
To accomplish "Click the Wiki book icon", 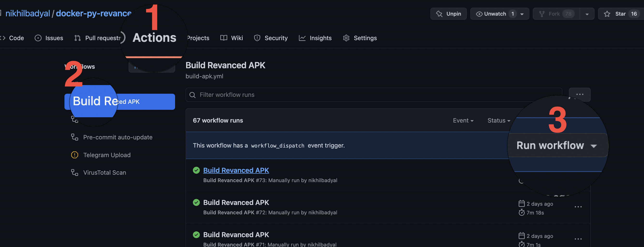I will point(224,38).
